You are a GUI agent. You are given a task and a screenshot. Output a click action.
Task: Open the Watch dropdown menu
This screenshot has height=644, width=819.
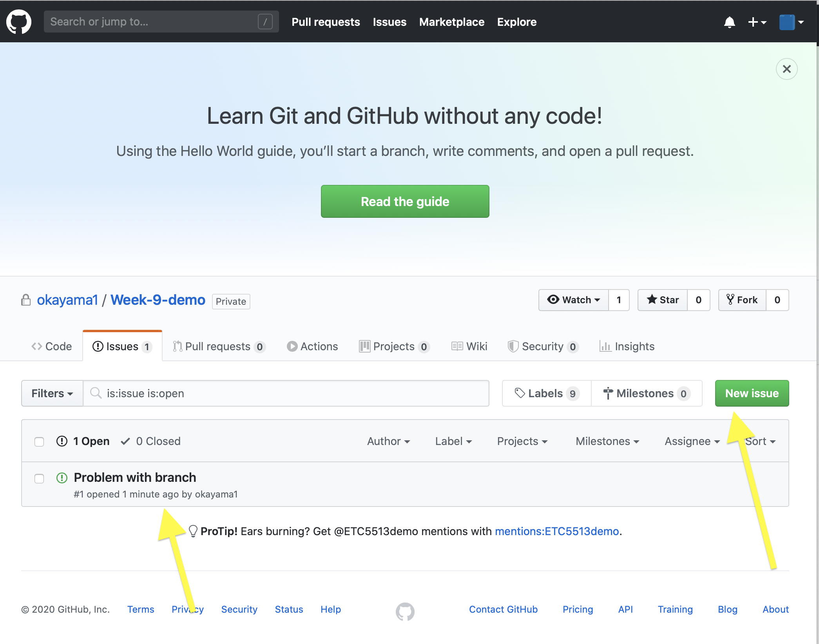click(x=574, y=300)
